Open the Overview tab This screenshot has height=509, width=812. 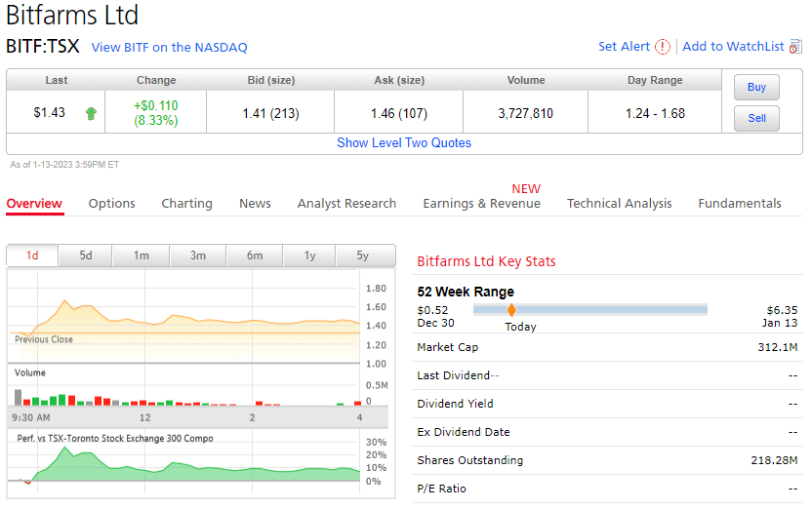pyautogui.click(x=34, y=203)
